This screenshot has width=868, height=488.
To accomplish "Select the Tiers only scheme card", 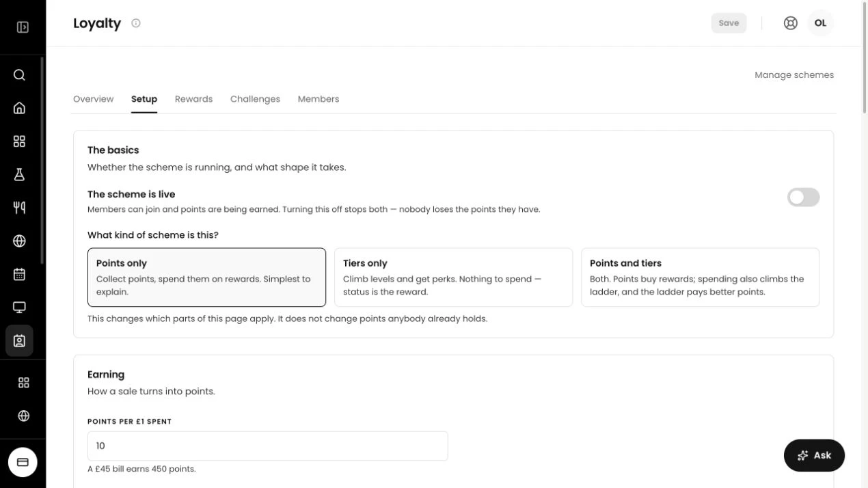I will point(453,277).
